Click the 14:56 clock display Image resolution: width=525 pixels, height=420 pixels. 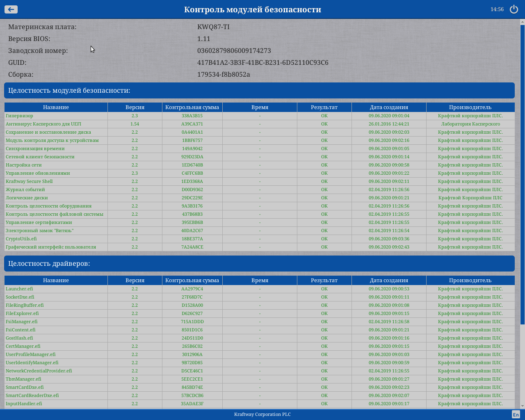click(x=497, y=9)
